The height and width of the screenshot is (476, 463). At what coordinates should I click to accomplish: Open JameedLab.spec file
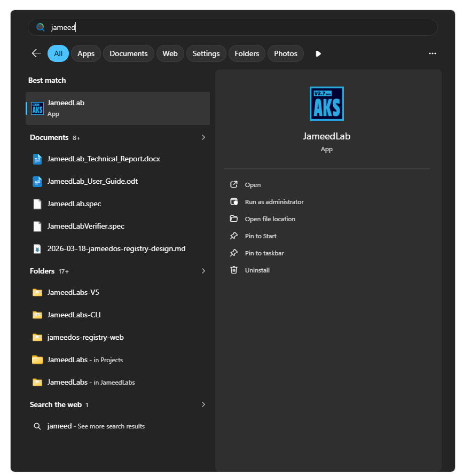pos(117,204)
